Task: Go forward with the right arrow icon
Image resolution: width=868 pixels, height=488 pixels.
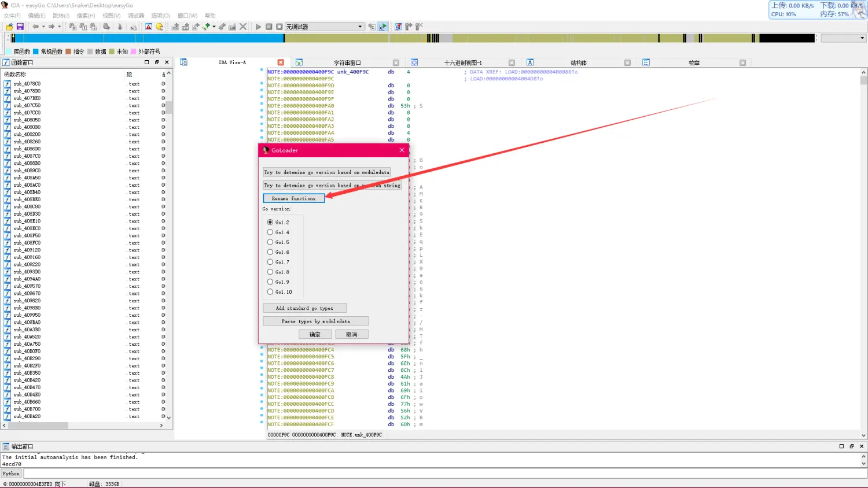Action: tap(52, 27)
